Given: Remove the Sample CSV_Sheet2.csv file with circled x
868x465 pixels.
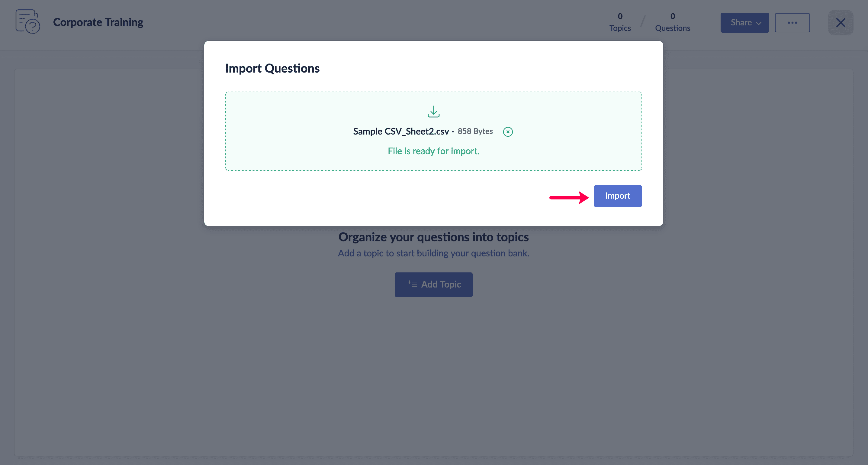Looking at the screenshot, I should [508, 132].
